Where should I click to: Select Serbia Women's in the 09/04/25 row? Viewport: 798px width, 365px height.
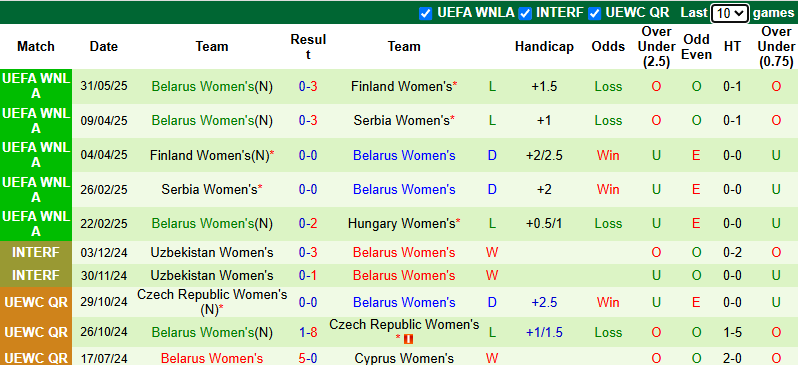click(402, 121)
